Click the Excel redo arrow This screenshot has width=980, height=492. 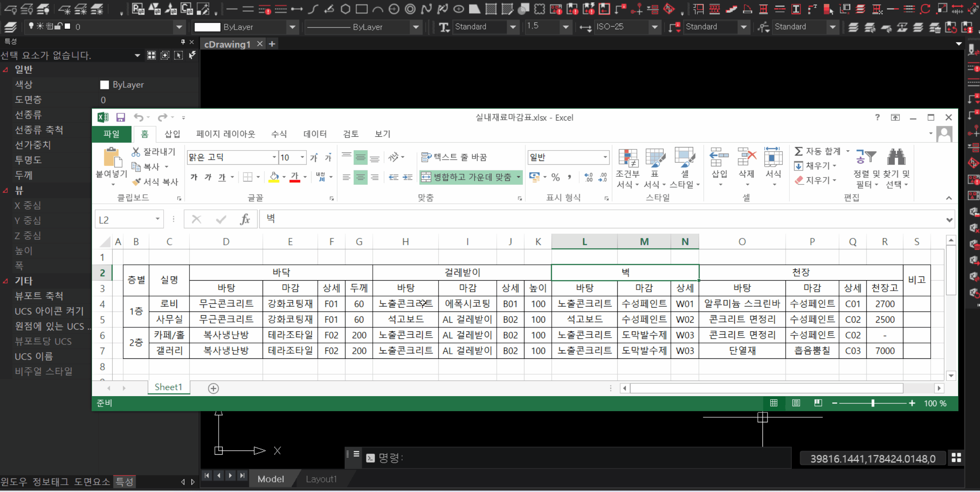pos(162,117)
